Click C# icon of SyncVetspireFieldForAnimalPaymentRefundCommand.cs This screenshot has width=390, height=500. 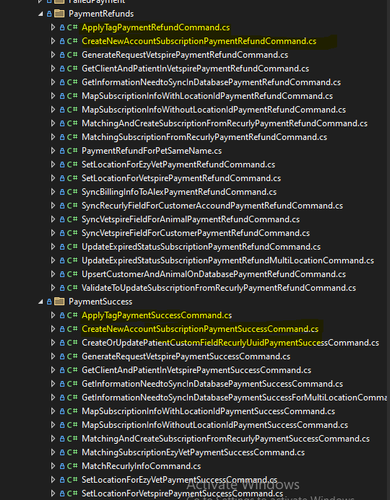pos(72,219)
